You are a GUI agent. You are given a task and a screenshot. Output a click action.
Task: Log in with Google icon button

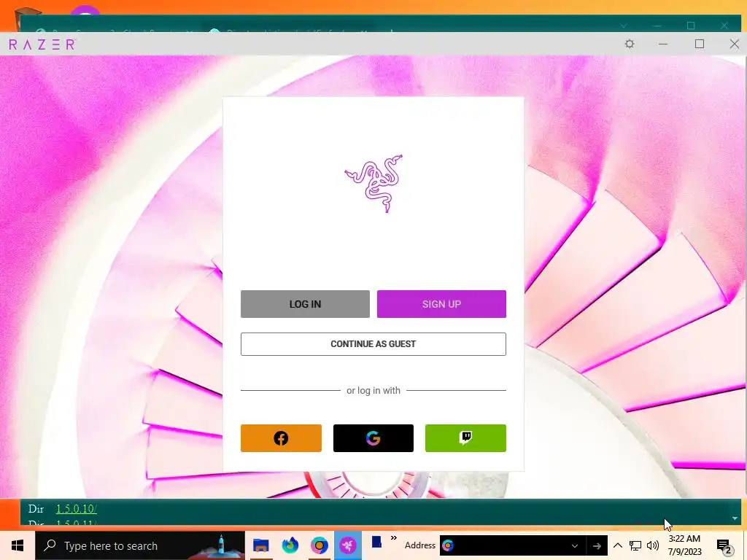pos(373,438)
